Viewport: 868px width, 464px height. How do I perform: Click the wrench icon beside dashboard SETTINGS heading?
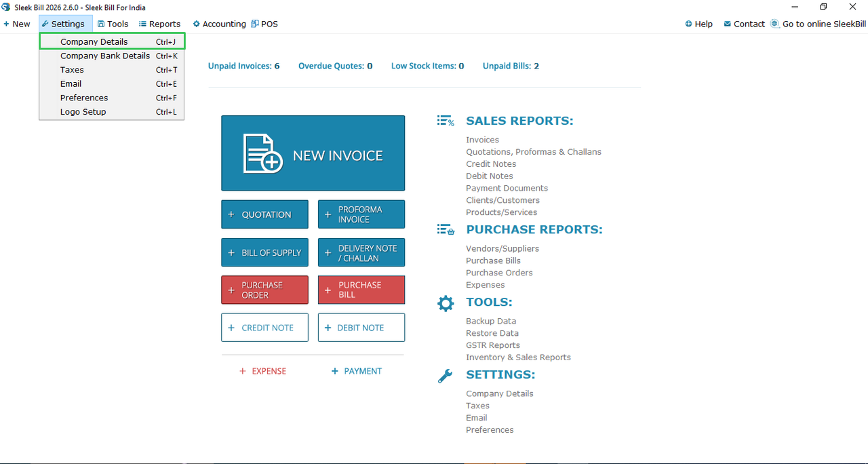(x=446, y=375)
